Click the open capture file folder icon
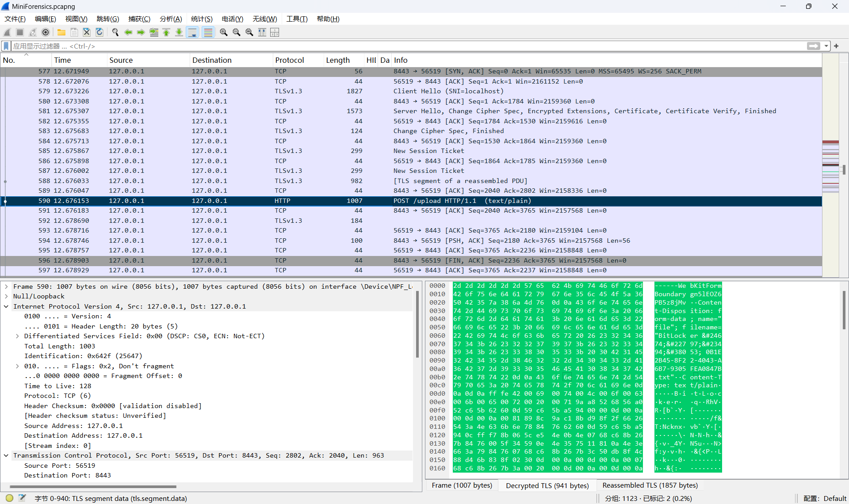 pos(61,32)
